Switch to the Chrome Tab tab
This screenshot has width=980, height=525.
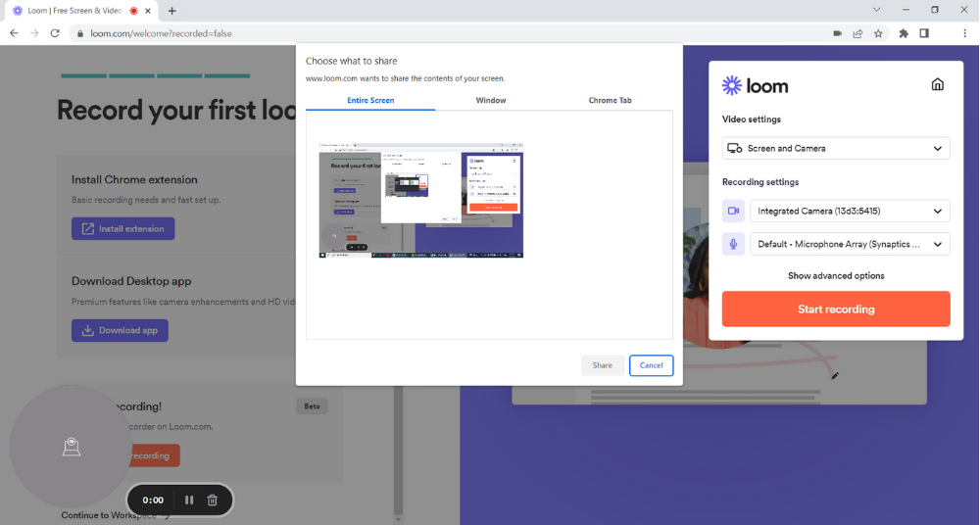(610, 100)
